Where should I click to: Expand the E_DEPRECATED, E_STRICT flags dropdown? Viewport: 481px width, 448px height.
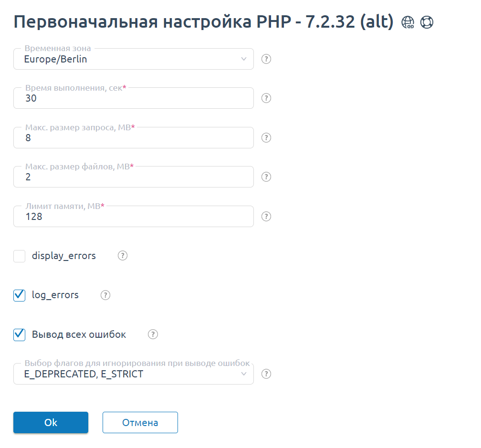[x=134, y=374]
